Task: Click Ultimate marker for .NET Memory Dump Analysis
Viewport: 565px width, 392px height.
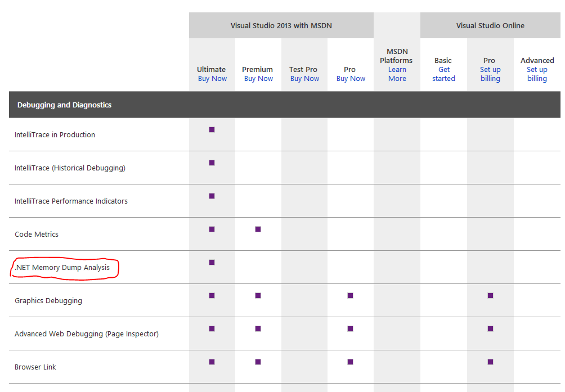Action: pos(212,263)
